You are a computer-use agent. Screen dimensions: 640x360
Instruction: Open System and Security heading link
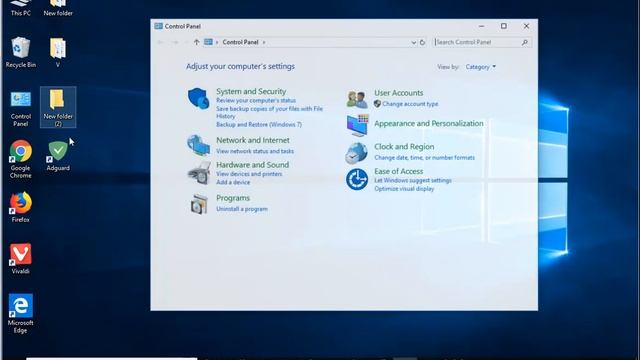click(251, 91)
